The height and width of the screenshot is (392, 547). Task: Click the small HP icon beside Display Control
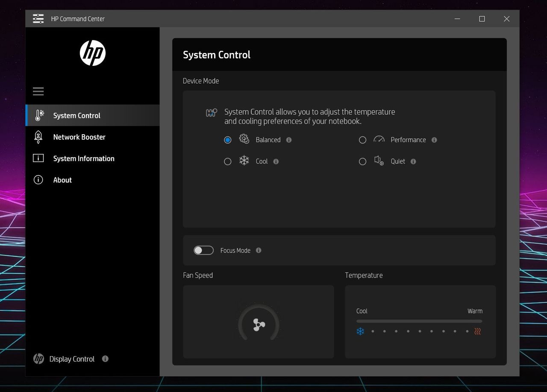38,359
